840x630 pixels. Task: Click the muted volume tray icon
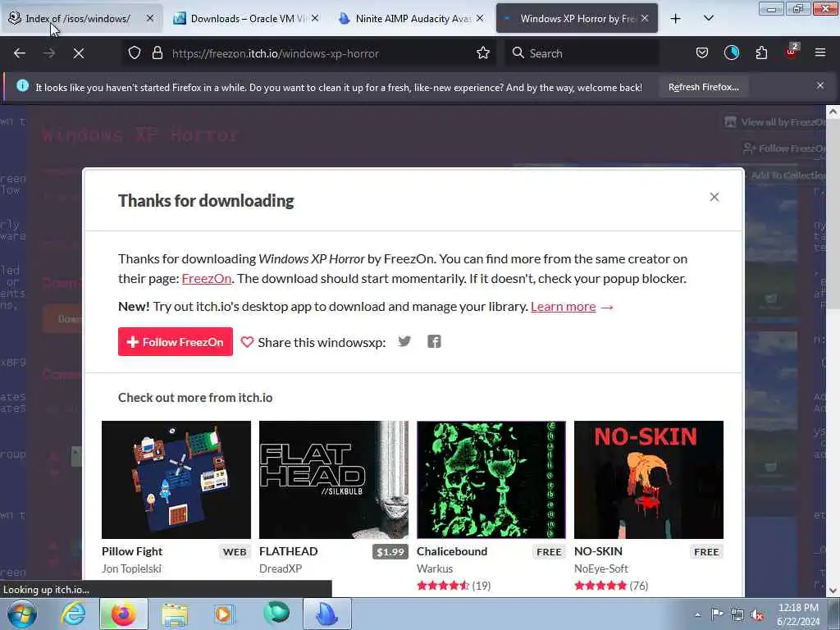pyautogui.click(x=757, y=614)
